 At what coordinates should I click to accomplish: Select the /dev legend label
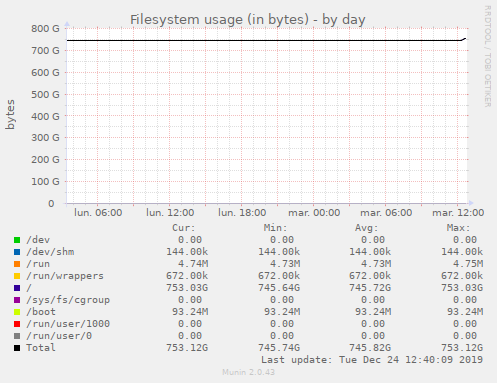coord(38,240)
